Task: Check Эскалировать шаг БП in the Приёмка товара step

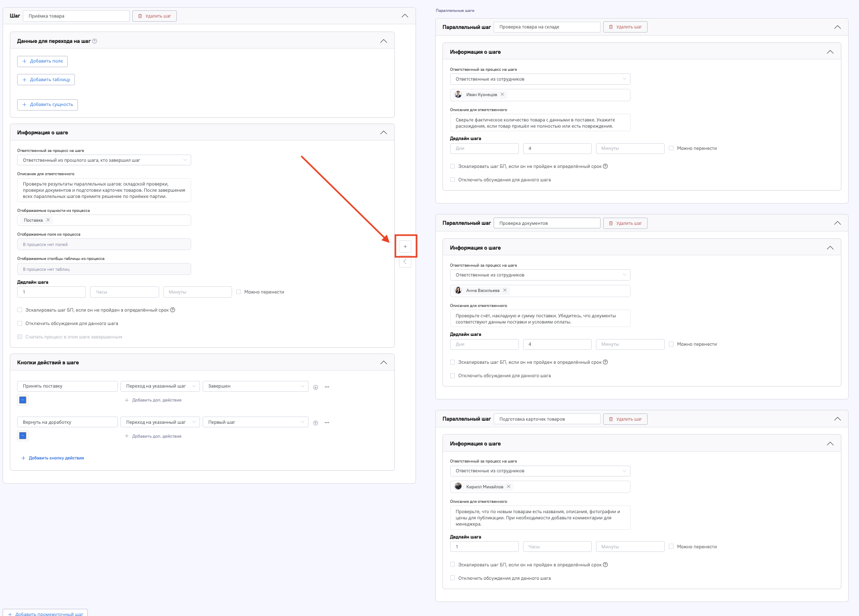Action: point(20,310)
